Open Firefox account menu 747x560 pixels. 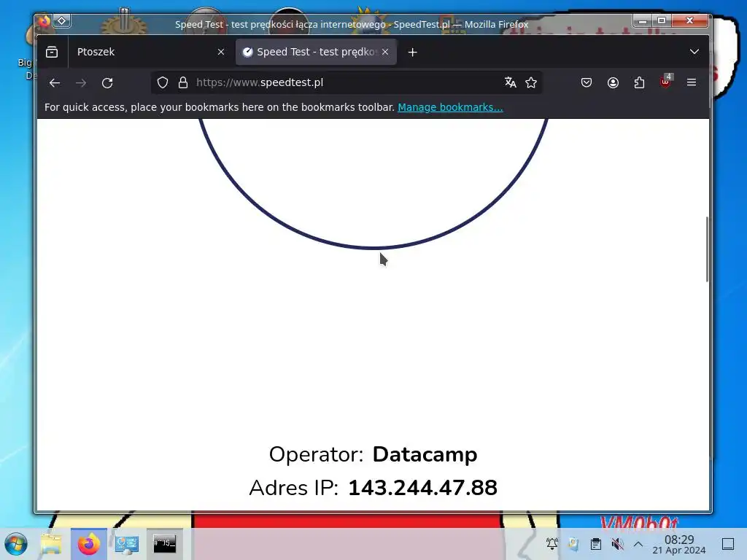tap(613, 83)
